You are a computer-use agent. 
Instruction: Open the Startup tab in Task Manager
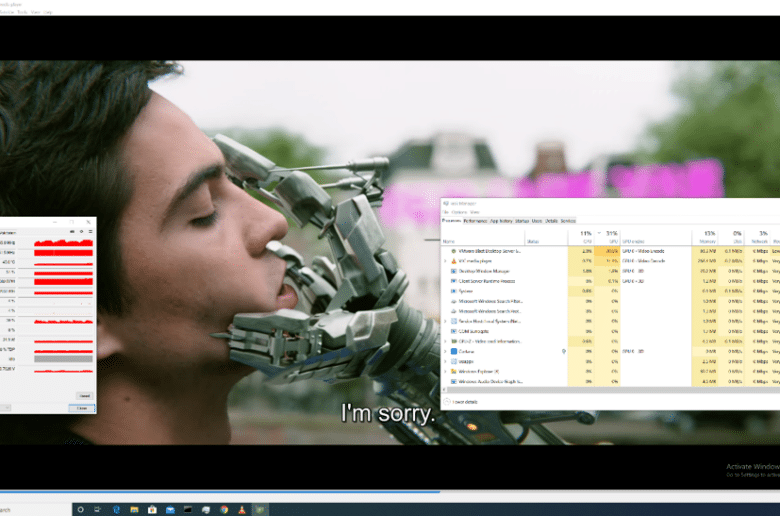(x=522, y=221)
